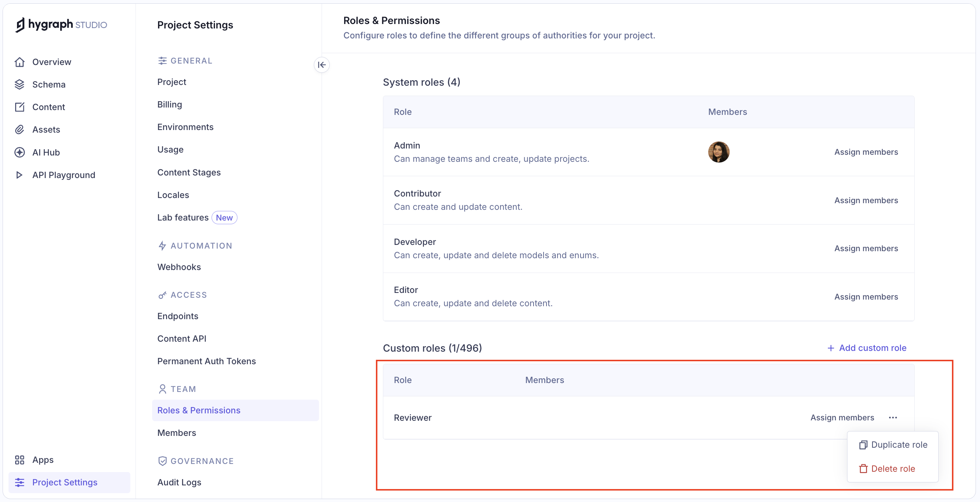Select Project Settings in the main navigation
The height and width of the screenshot is (502, 980).
pos(70,482)
